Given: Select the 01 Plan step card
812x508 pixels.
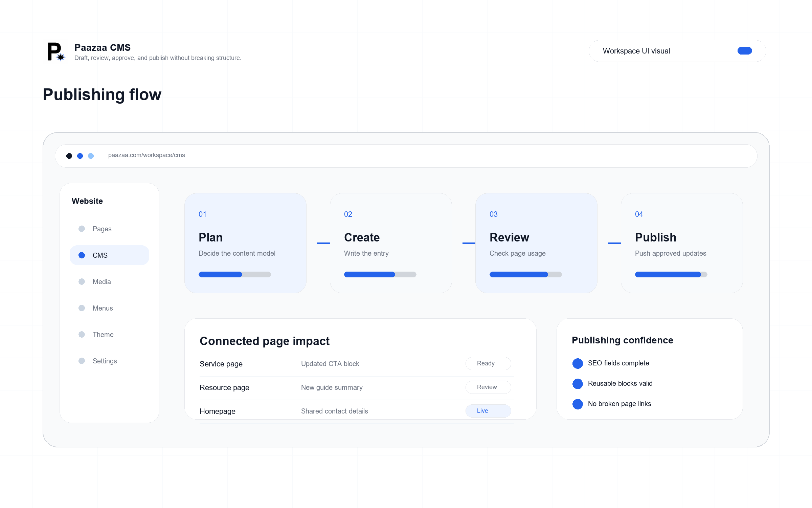Looking at the screenshot, I should tap(245, 243).
